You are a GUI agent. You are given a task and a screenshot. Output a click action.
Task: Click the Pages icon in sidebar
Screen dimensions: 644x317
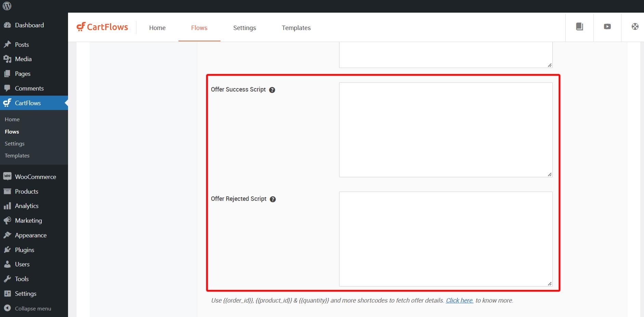coord(7,74)
